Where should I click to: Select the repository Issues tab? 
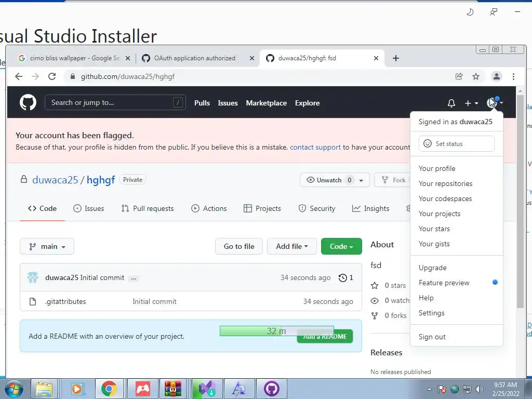coord(88,209)
